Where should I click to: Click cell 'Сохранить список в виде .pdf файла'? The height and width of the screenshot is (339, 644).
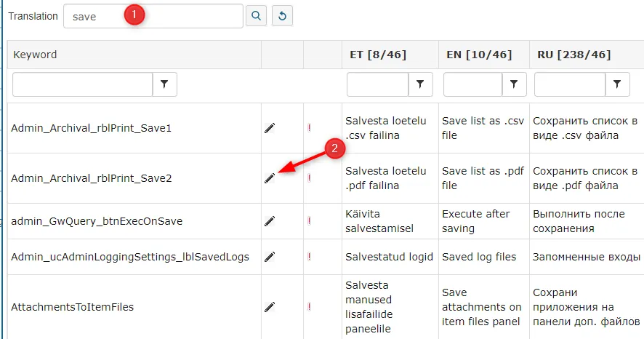click(x=587, y=178)
